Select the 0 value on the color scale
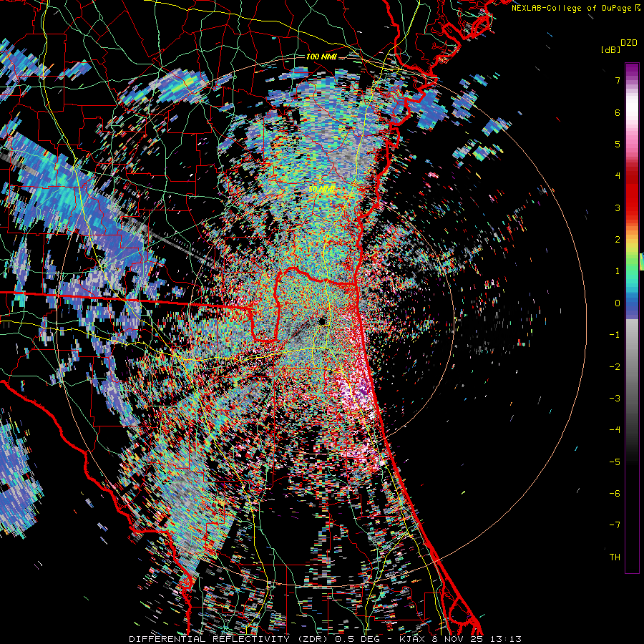 pos(618,303)
